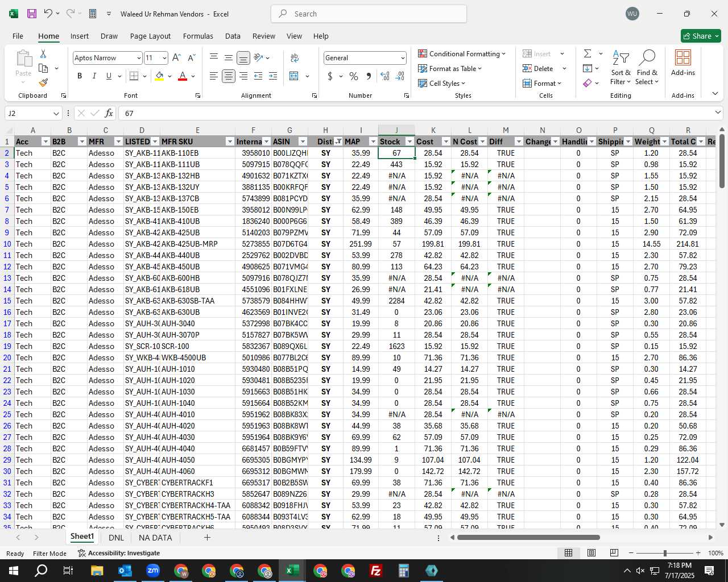Switch to Page Layout view icon
Screen dimensions: 728x582
click(591, 552)
